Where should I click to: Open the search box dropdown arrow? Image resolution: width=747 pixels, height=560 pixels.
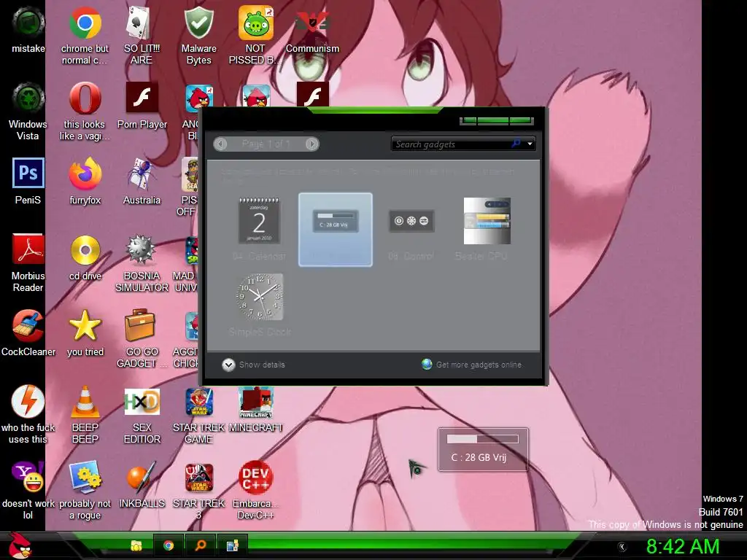click(x=530, y=144)
